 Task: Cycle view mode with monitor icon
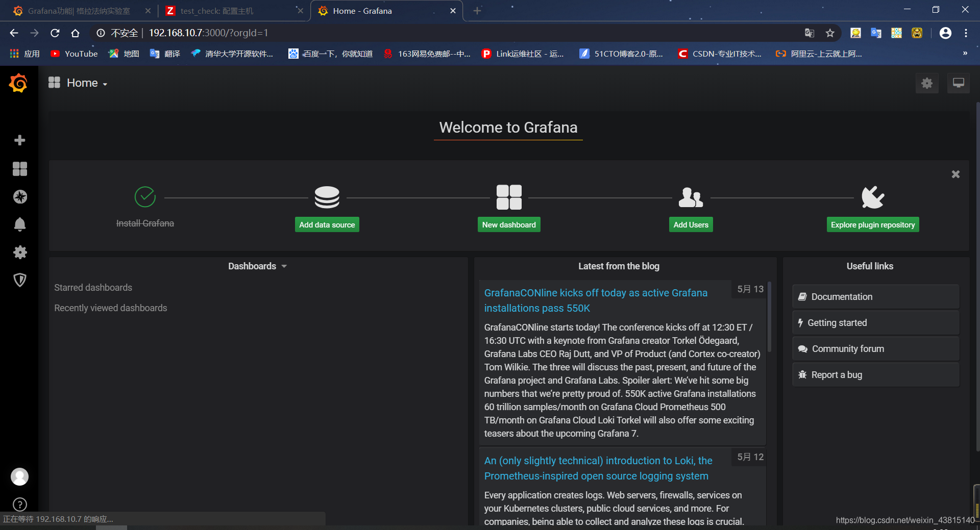(x=959, y=83)
